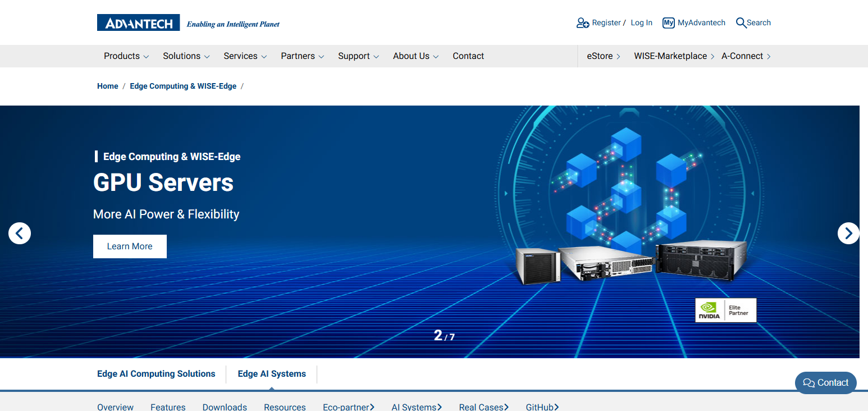
Task: Expand the Services menu
Action: [245, 56]
